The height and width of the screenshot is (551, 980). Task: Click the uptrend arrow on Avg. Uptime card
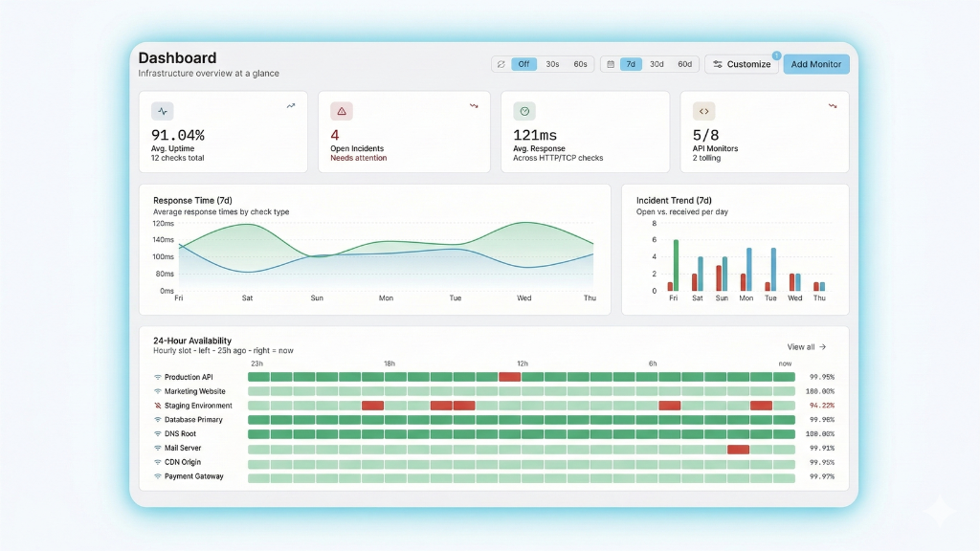[x=291, y=106]
